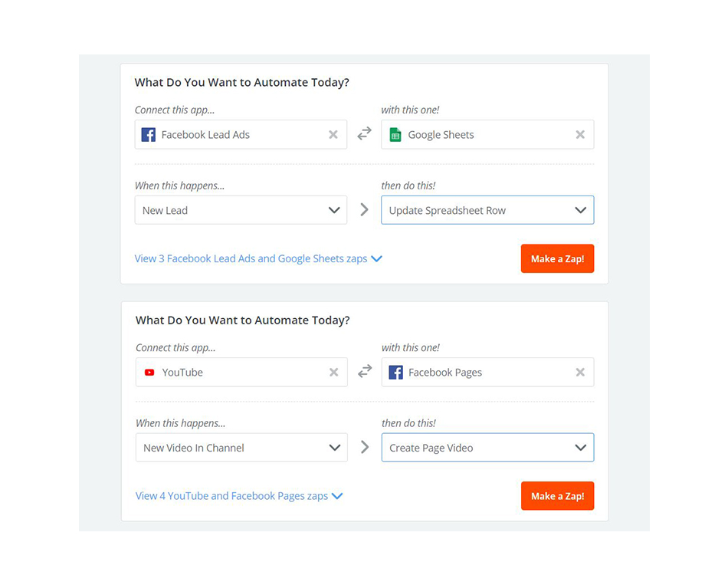Expand View 3 Facebook Lead Ads zaps

coord(258,259)
